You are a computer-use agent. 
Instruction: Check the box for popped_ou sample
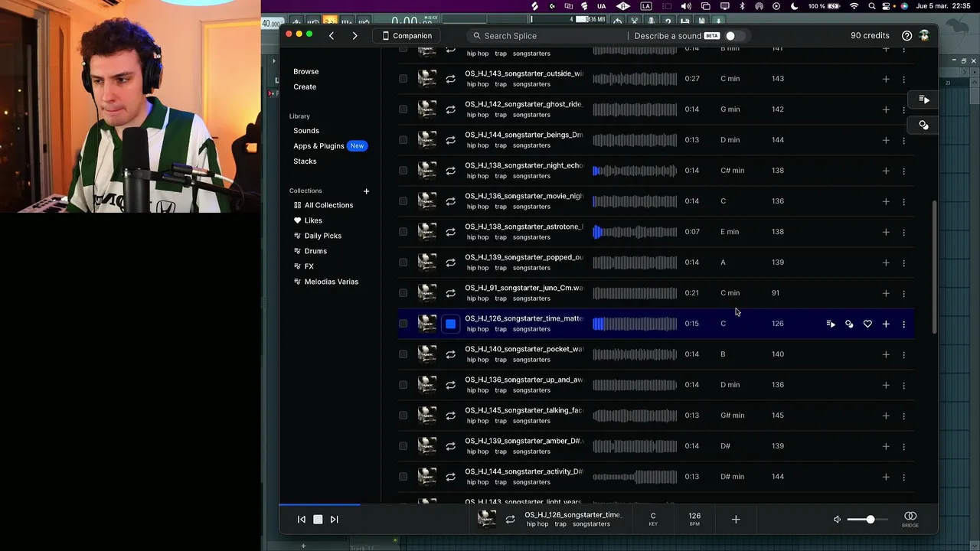403,262
